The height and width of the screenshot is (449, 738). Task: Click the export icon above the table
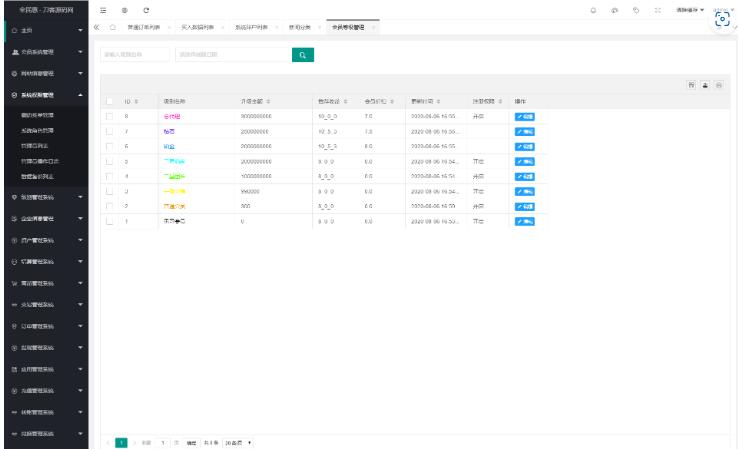(x=704, y=86)
